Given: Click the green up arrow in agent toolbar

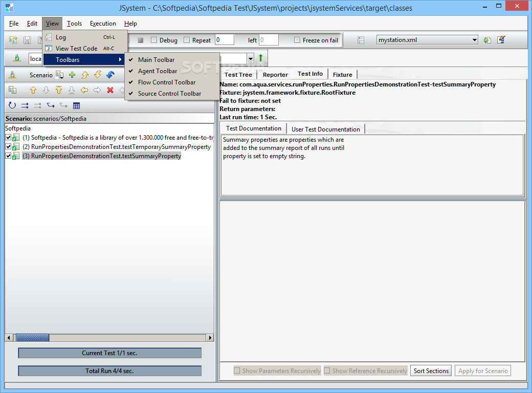Looking at the screenshot, I should [260, 58].
